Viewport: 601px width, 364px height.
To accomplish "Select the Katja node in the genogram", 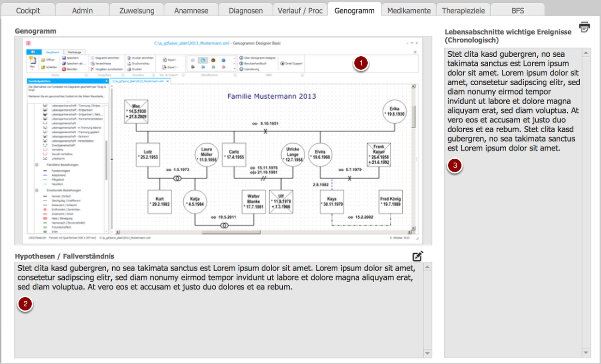I will click(194, 202).
